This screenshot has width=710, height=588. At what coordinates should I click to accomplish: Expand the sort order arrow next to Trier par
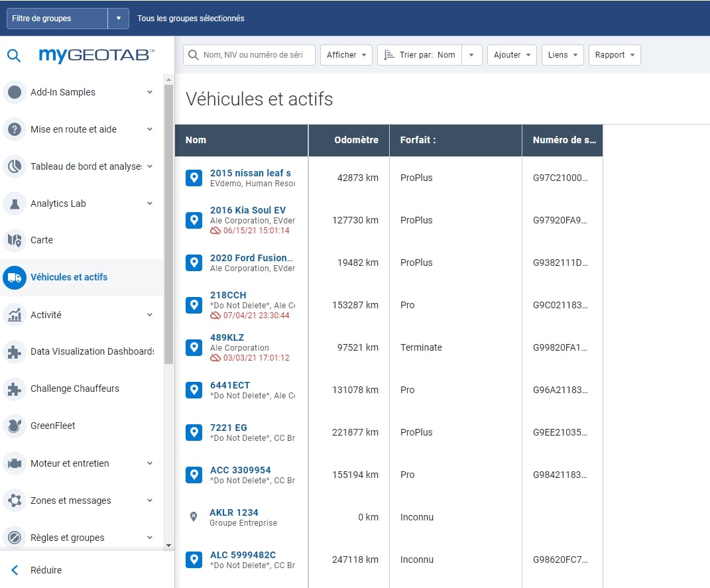click(x=471, y=55)
